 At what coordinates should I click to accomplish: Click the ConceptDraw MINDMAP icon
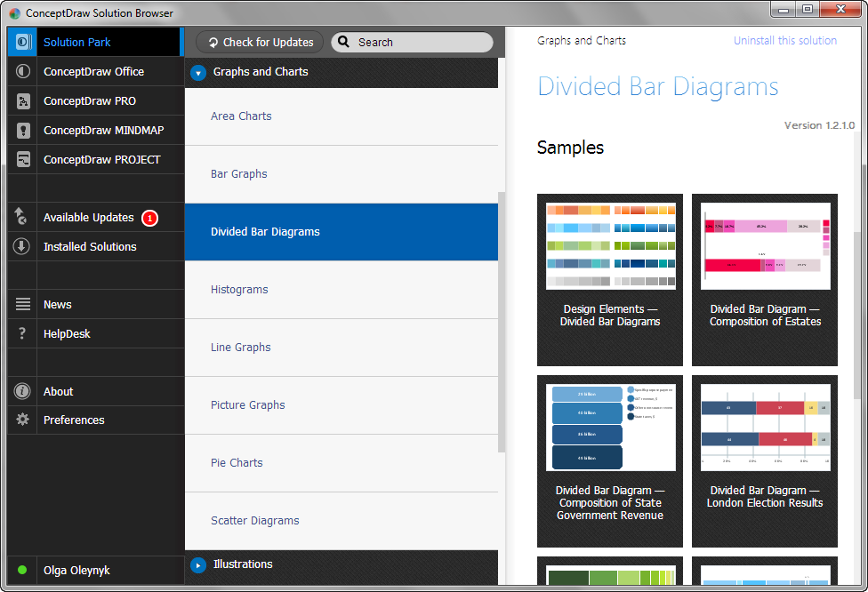[23, 130]
